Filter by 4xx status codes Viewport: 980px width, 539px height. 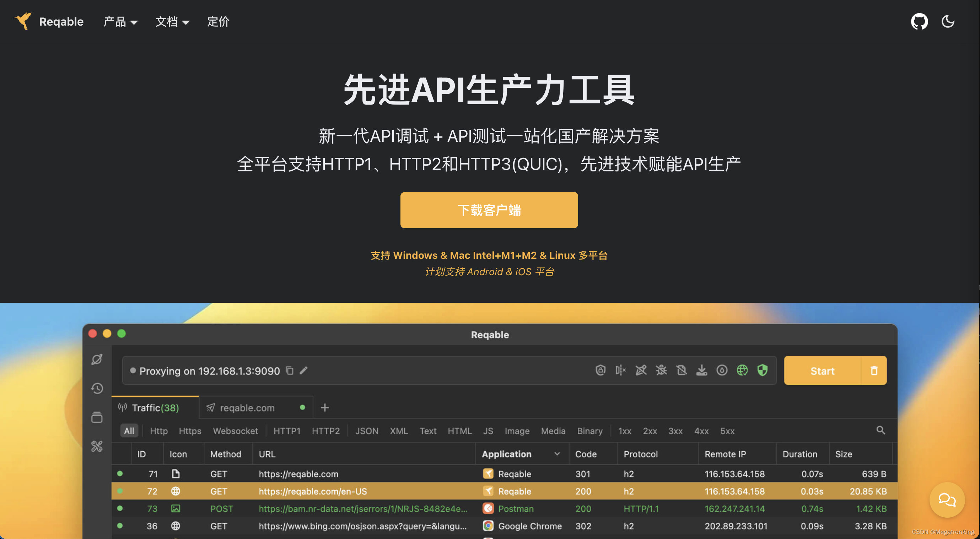(x=701, y=431)
